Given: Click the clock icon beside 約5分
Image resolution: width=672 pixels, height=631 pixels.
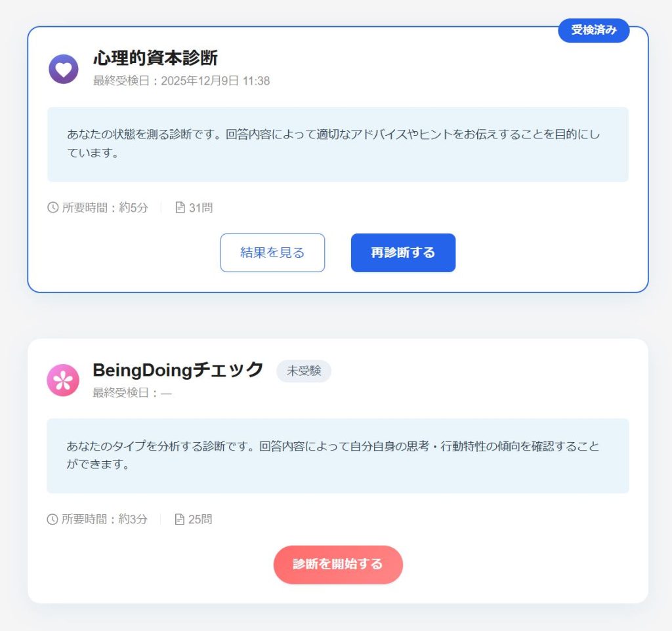Looking at the screenshot, I should (53, 208).
